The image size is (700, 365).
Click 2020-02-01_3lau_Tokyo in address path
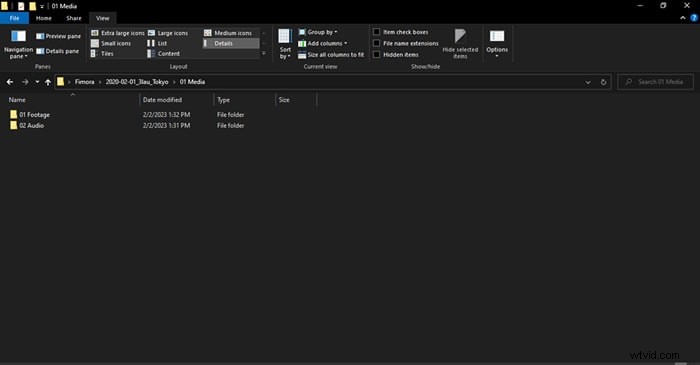(137, 82)
